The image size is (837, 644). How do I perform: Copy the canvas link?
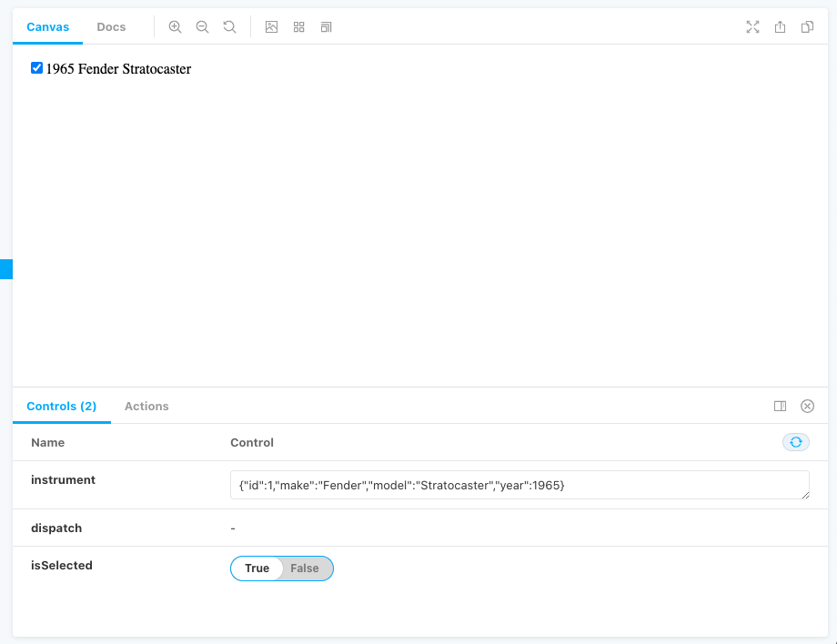pos(807,26)
